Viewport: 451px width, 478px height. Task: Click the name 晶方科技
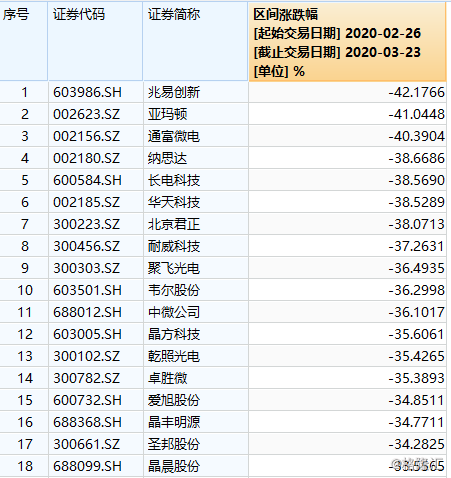pos(174,334)
